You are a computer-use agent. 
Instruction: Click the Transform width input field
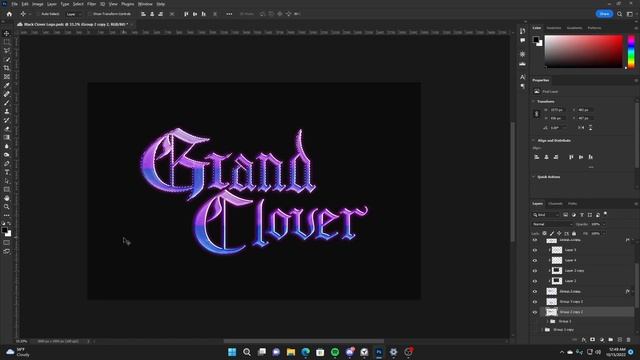557,110
